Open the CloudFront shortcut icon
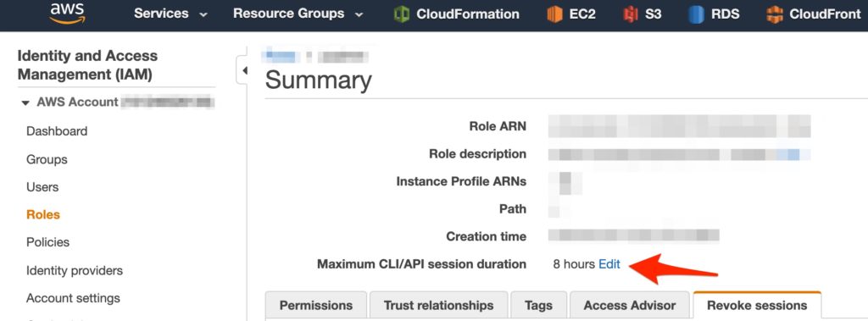 tap(775, 14)
